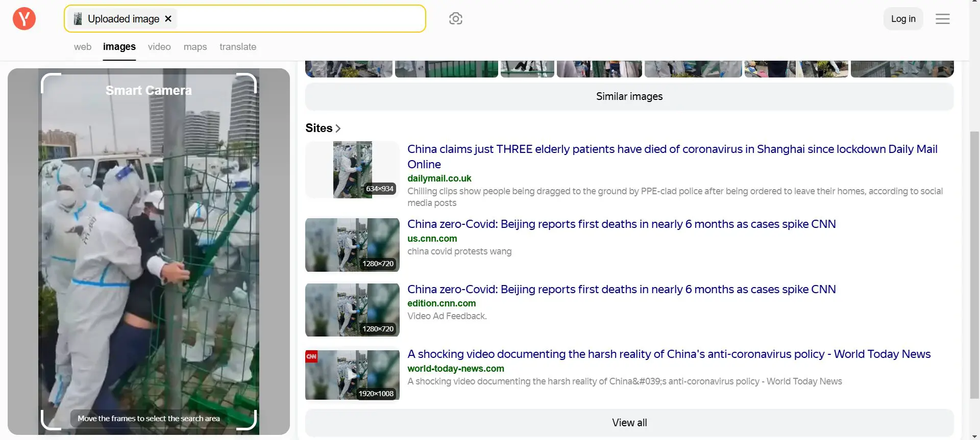The image size is (980, 440).
Task: Open World Today News video thumbnail
Action: [x=352, y=375]
